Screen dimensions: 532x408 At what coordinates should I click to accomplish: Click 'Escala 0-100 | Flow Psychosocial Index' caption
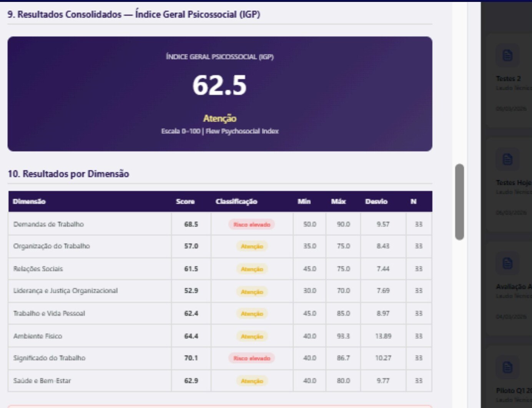[220, 131]
